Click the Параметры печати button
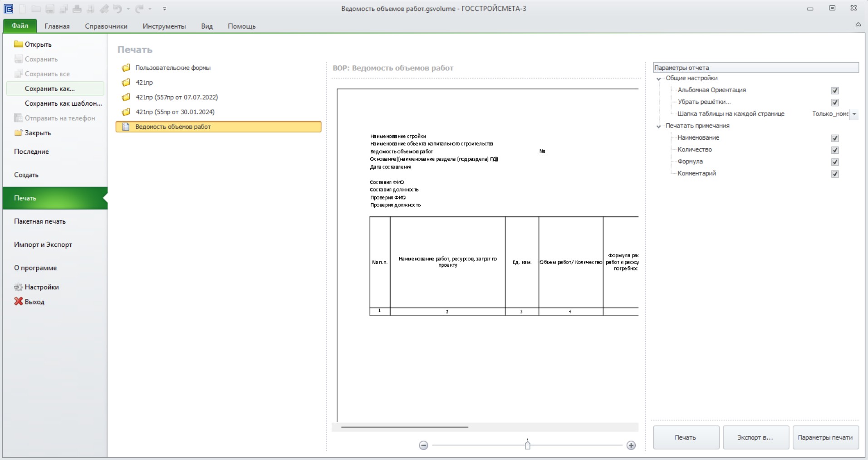Viewport: 868px width, 460px height. coord(825,437)
